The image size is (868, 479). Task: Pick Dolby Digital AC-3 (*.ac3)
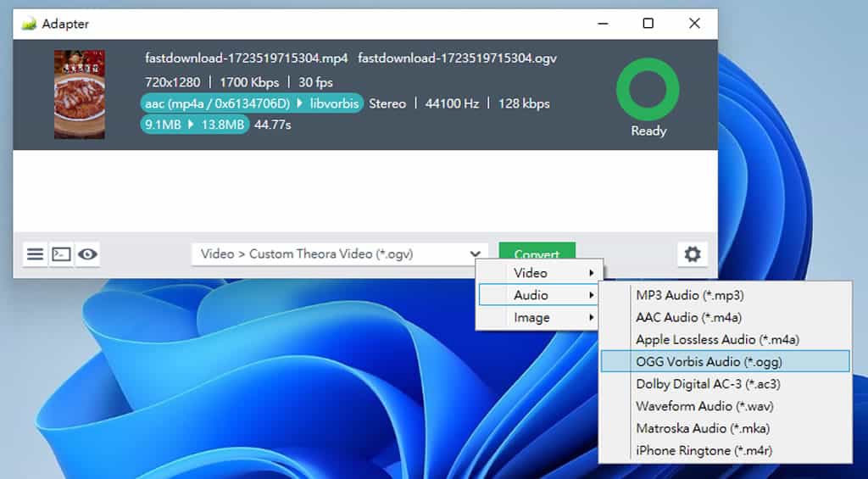tap(726, 384)
